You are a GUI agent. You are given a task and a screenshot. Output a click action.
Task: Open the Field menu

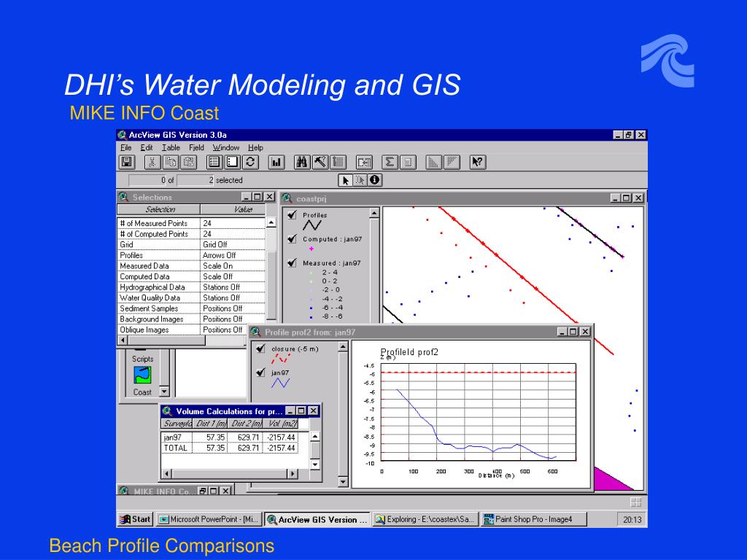pos(196,147)
